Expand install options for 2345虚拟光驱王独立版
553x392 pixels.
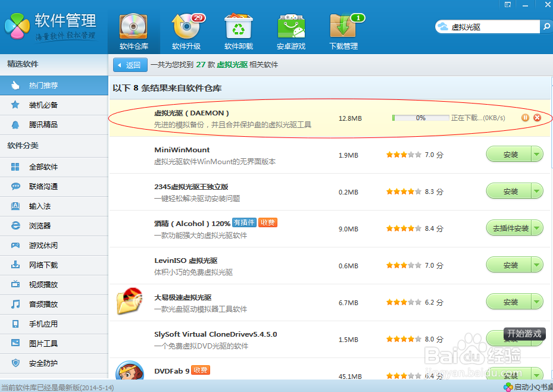(537, 192)
